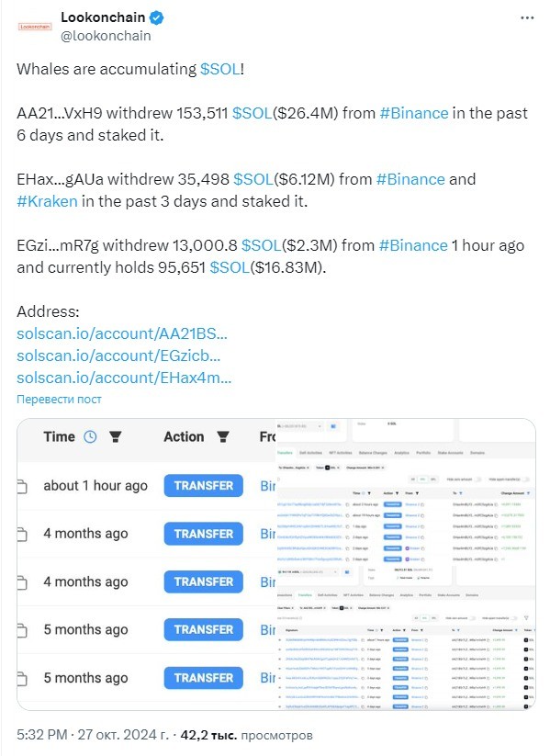Open the solscan.io/account/AA21BS link
550x756 pixels.
[x=122, y=333]
